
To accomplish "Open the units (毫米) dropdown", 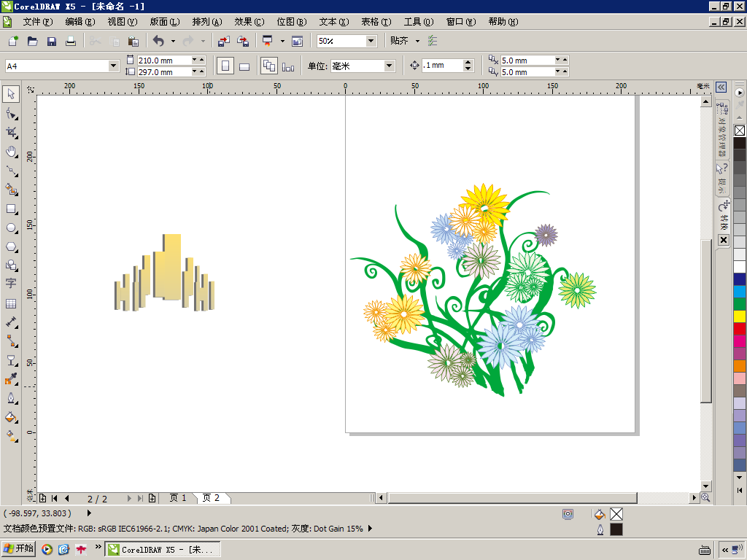I will click(389, 66).
